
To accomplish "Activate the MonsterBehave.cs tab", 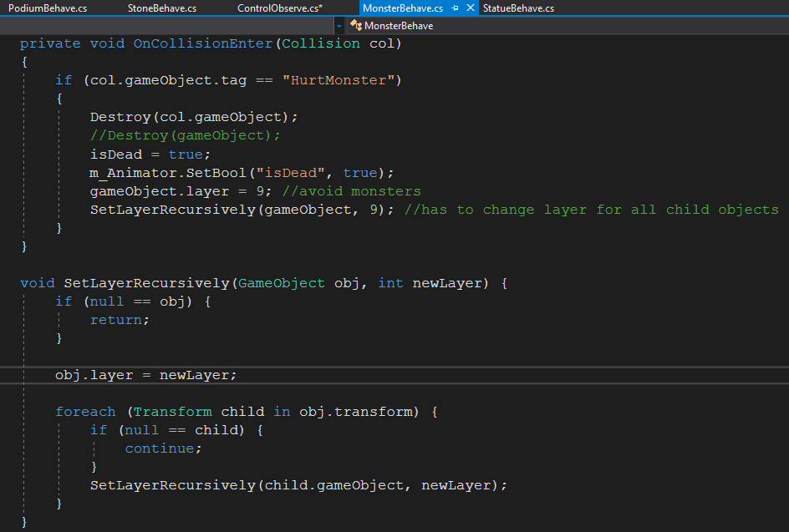I will tap(403, 8).
